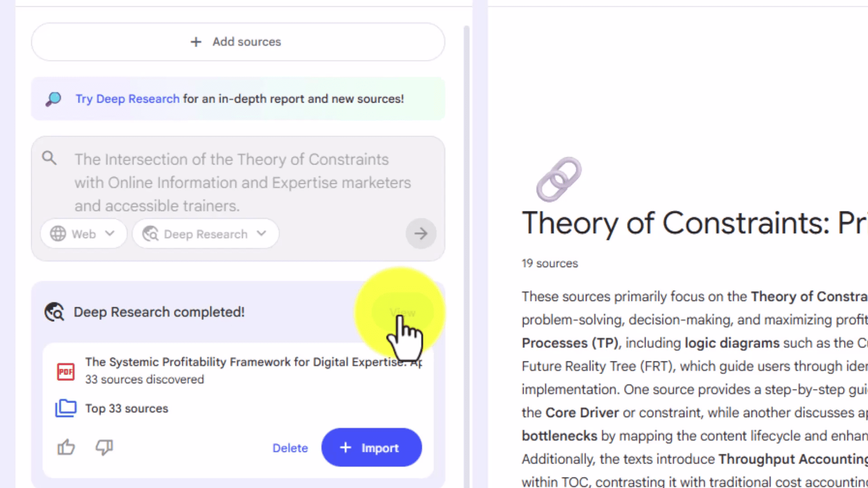The width and height of the screenshot is (868, 488).
Task: Import the discovered sources
Action: coord(371,447)
